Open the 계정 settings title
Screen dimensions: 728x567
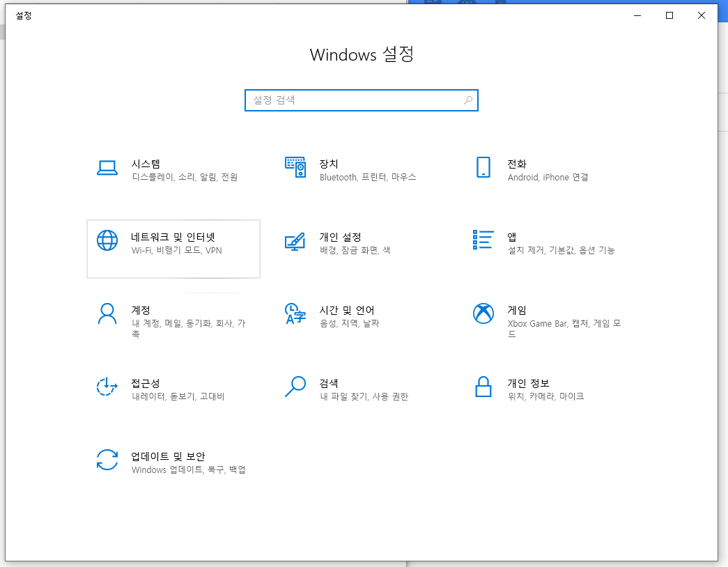pyautogui.click(x=141, y=310)
